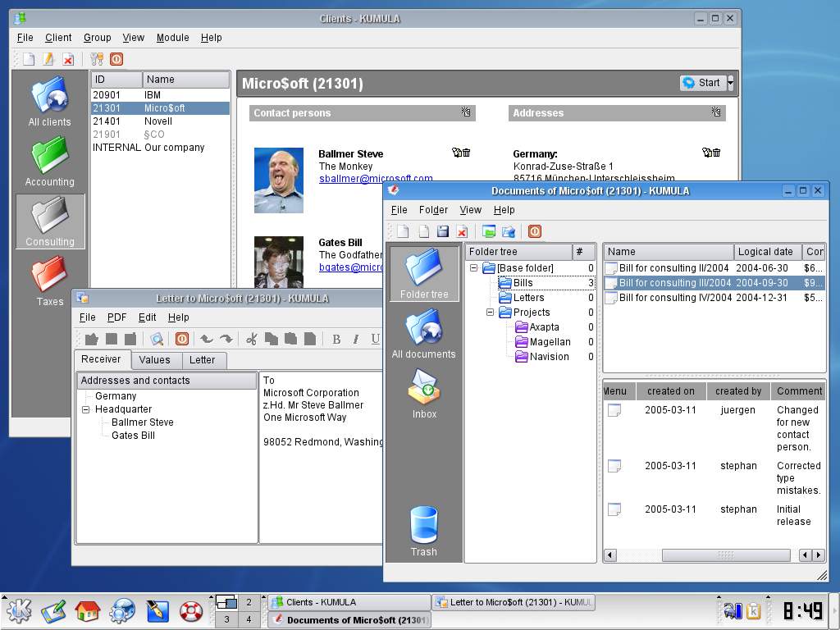This screenshot has width=840, height=630.
Task: Sort client list by ID column
Action: [116, 80]
